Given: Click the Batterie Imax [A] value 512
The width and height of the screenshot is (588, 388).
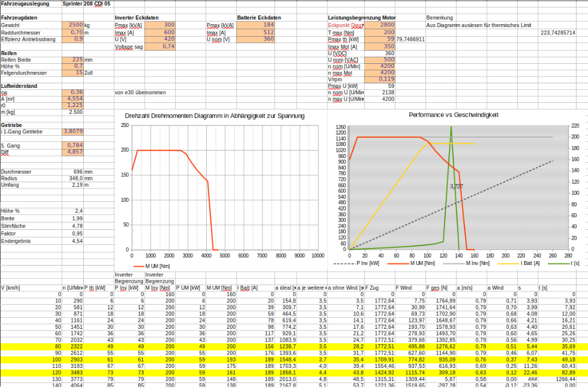Looking at the screenshot, I should (252, 33).
